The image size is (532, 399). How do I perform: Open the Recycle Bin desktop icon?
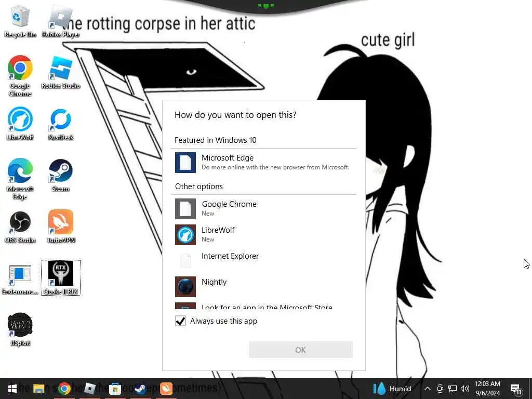pyautogui.click(x=20, y=21)
